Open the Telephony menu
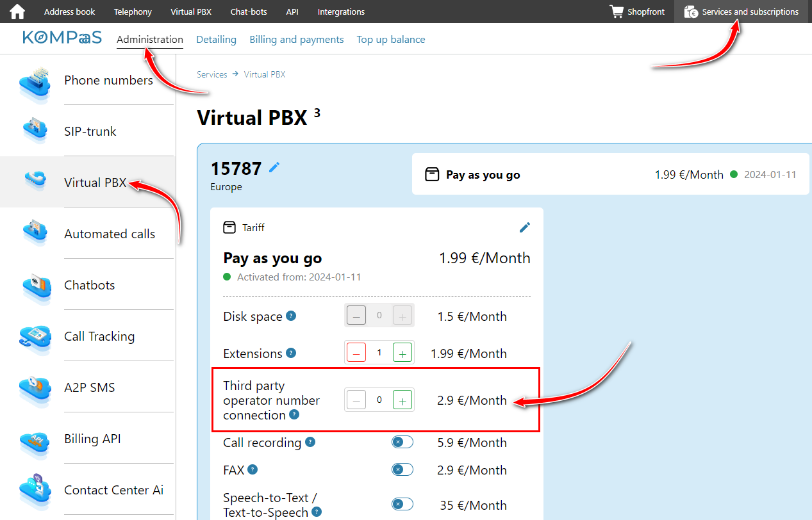 coord(133,12)
